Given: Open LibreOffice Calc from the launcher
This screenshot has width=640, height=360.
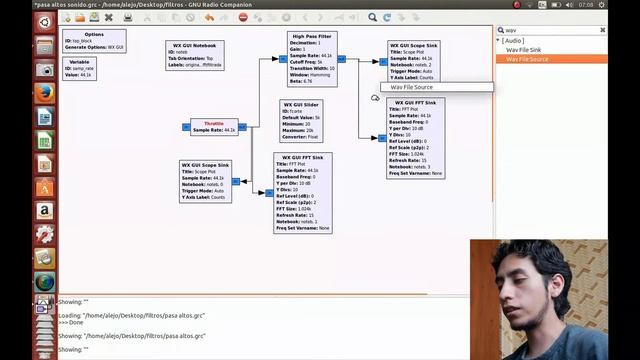Looking at the screenshot, I should 44,141.
